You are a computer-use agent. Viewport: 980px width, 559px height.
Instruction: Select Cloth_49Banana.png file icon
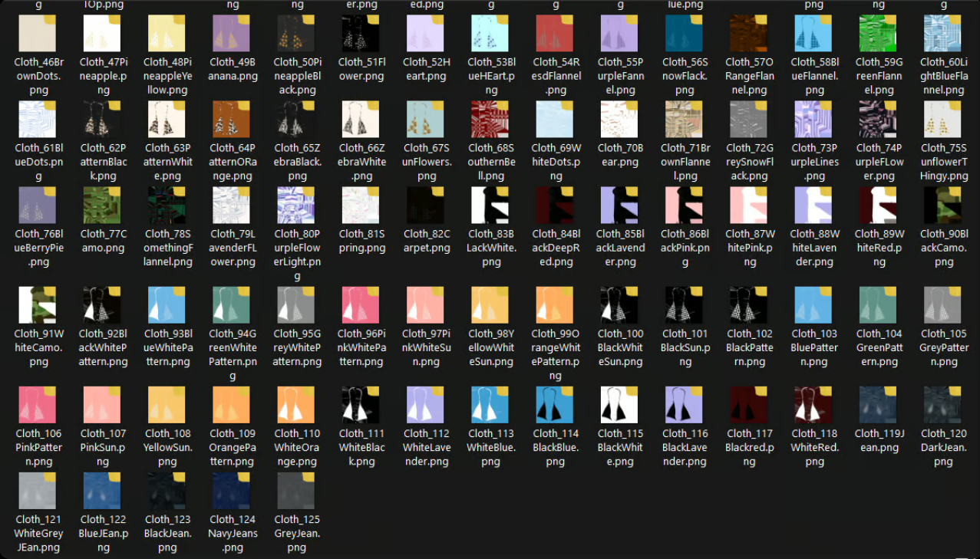(232, 34)
